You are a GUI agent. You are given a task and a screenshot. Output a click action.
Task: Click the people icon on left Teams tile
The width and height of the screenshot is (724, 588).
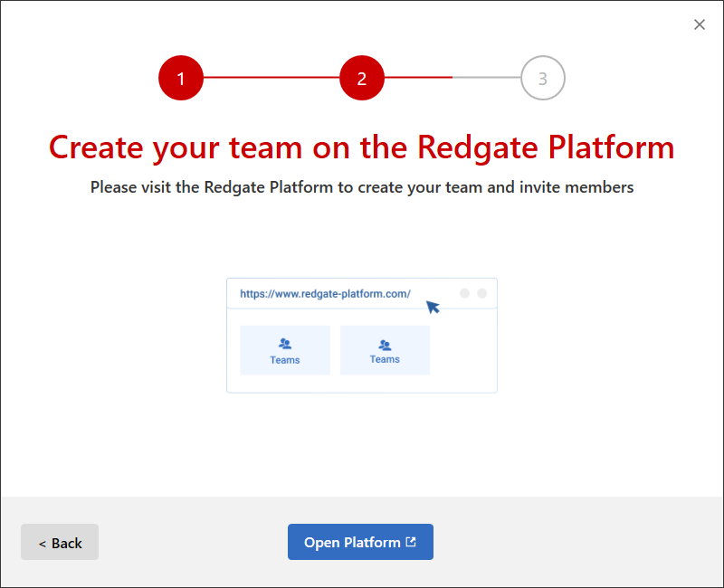(285, 344)
